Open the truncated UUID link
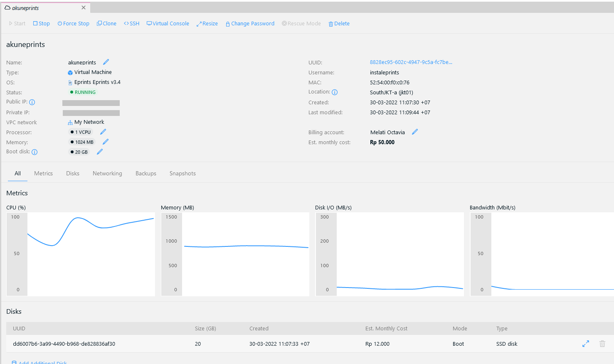Viewport: 614px width, 364px height. [411, 62]
